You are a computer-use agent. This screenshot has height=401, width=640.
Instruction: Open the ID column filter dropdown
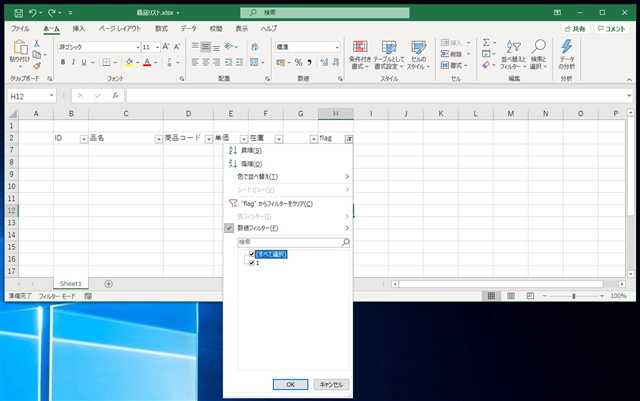pos(84,139)
